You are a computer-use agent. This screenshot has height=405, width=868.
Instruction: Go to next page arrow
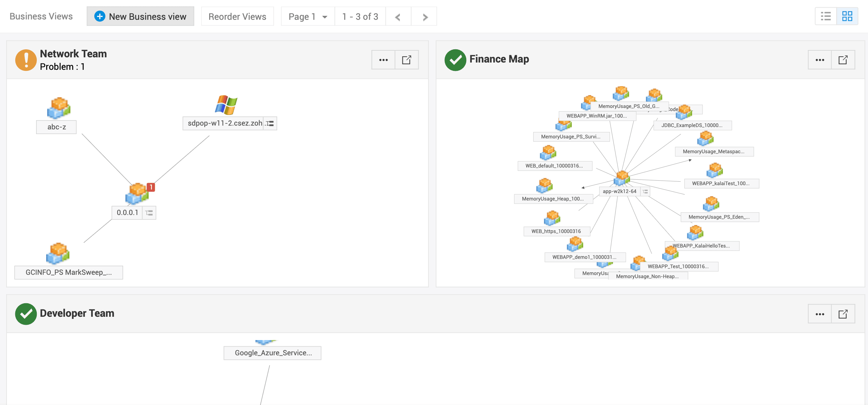(x=425, y=17)
